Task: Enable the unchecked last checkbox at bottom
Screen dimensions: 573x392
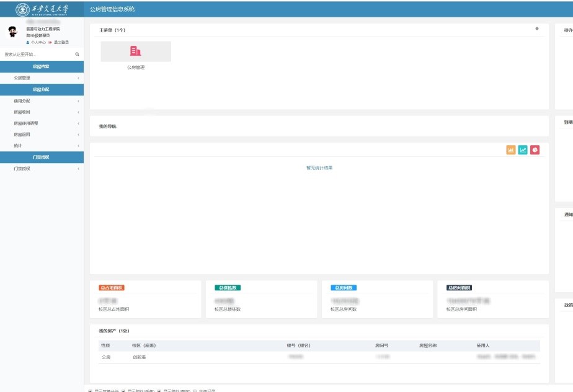Action: click(x=195, y=391)
